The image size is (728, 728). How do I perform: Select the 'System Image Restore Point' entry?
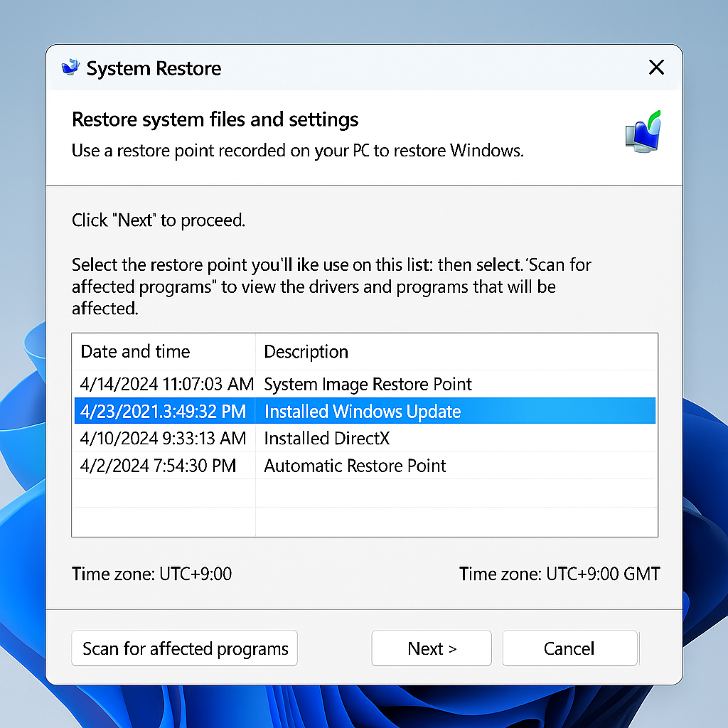368,384
